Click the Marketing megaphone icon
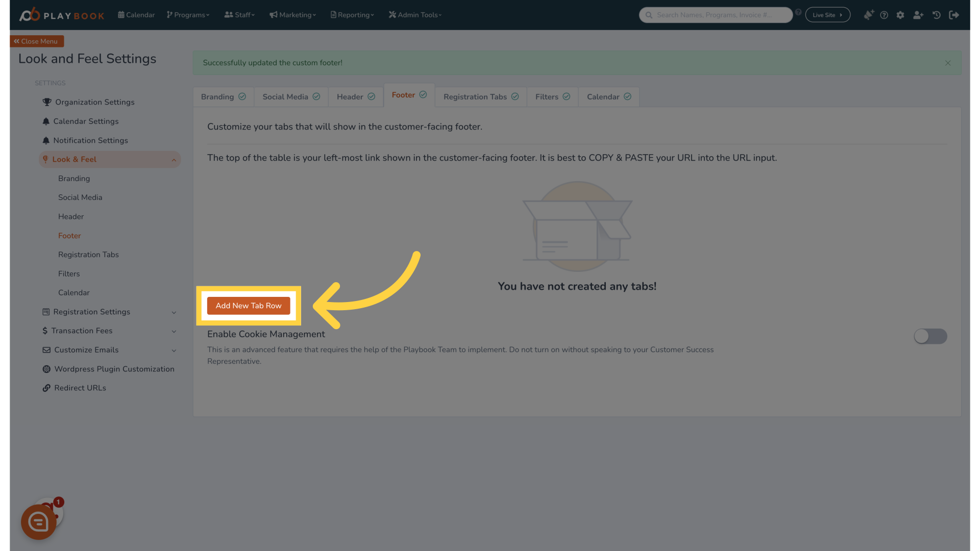The image size is (980, 551). 274,15
